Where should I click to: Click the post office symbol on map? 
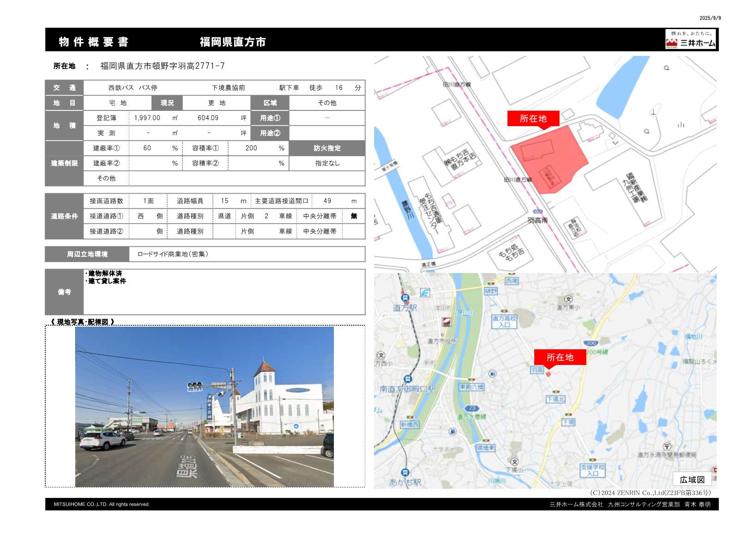coord(667,447)
